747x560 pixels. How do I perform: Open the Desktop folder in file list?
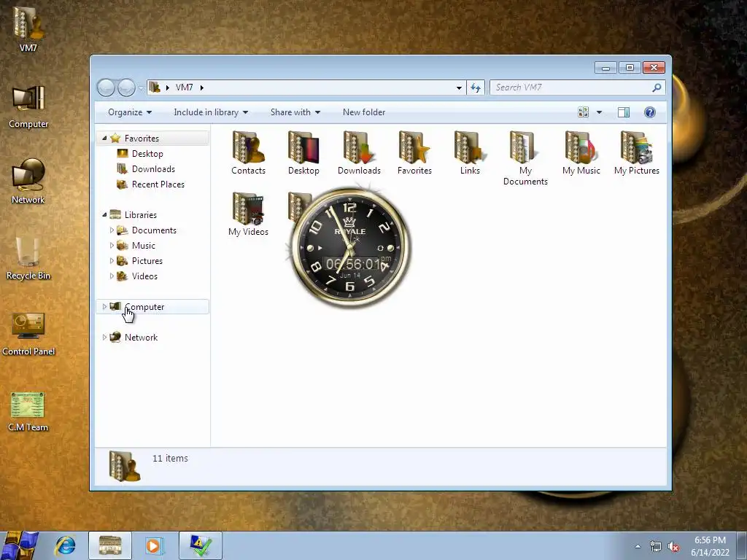[303, 153]
